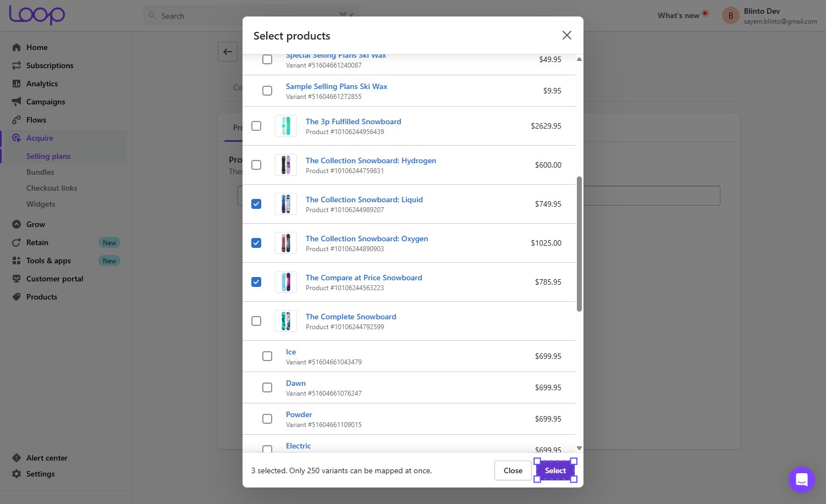Open the Grow sidebar icon

[16, 224]
